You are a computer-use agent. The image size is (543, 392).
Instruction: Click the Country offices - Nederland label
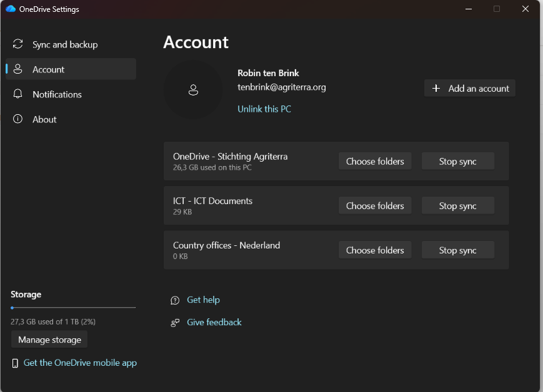tap(226, 245)
